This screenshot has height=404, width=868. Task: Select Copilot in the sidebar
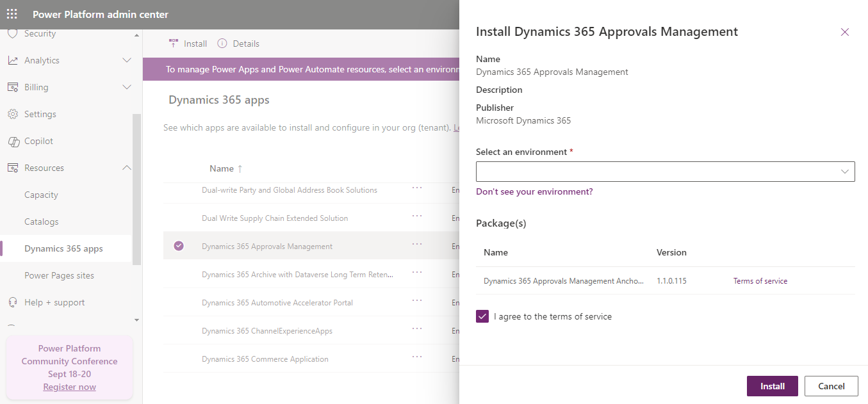point(40,141)
